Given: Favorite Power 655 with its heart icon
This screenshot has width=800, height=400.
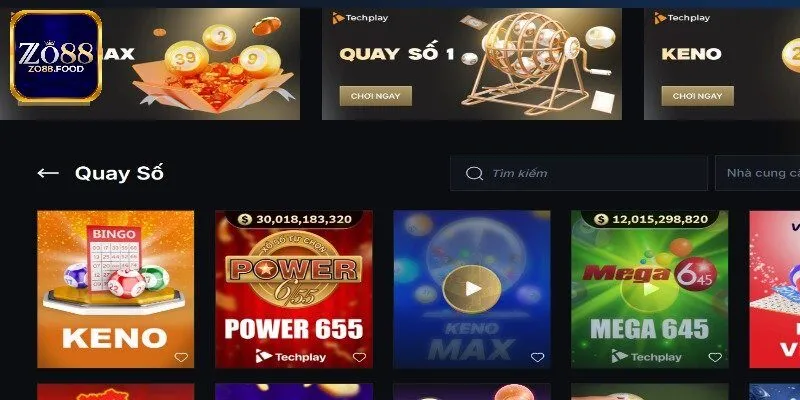Looking at the screenshot, I should 359,357.
